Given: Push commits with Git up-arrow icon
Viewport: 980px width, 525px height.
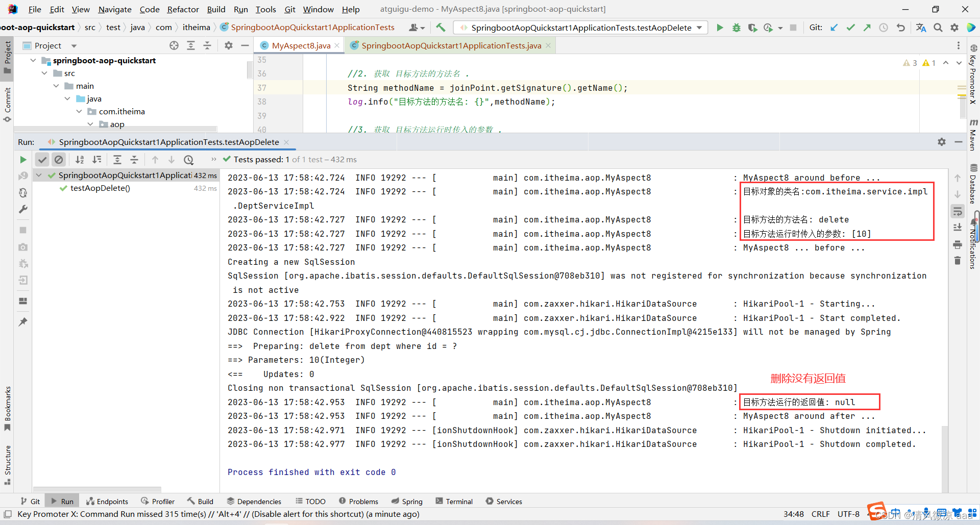Looking at the screenshot, I should pyautogui.click(x=867, y=28).
